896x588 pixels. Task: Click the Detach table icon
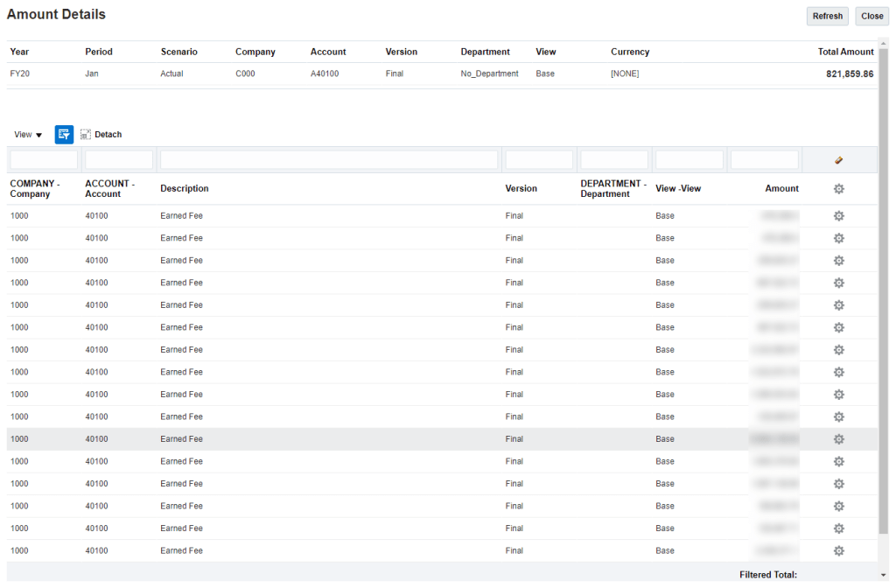(101, 135)
